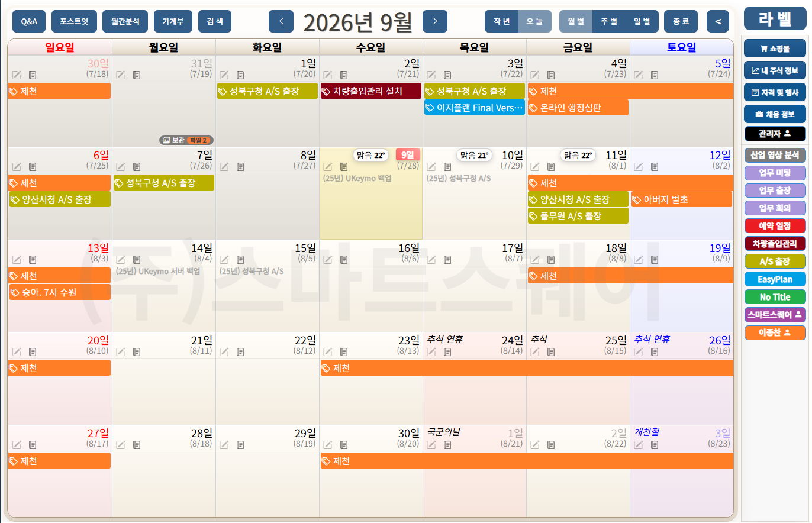
Task: Go to the previous month arrow
Action: click(281, 21)
